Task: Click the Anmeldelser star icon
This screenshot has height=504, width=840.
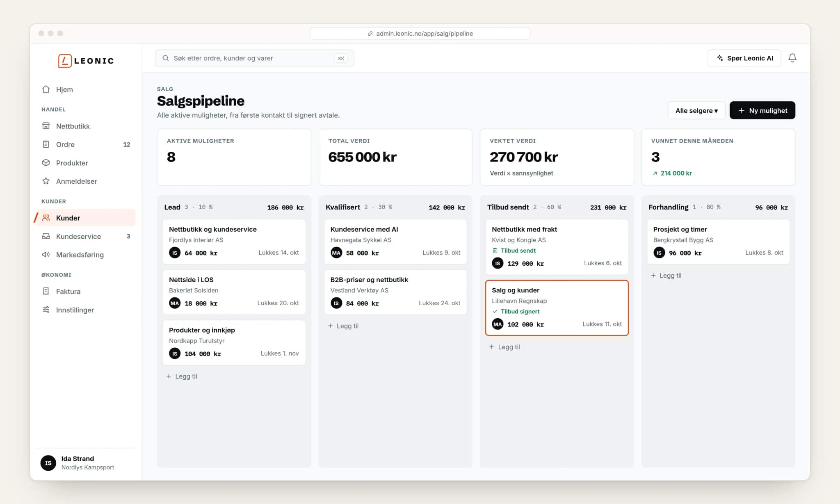Action: coord(46,181)
